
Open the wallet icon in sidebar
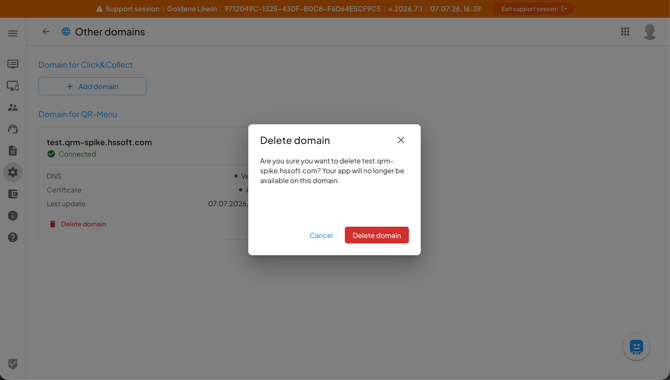(x=13, y=194)
